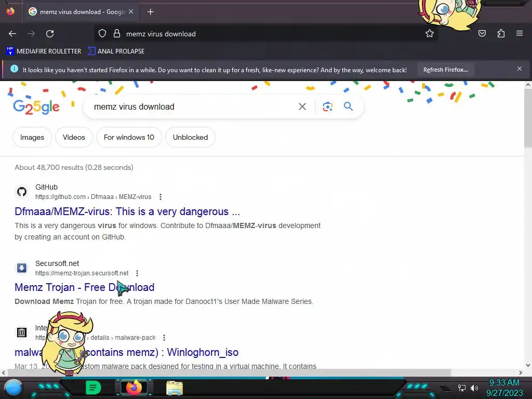
Task: Open the Save to Pocket icon
Action: [482, 34]
